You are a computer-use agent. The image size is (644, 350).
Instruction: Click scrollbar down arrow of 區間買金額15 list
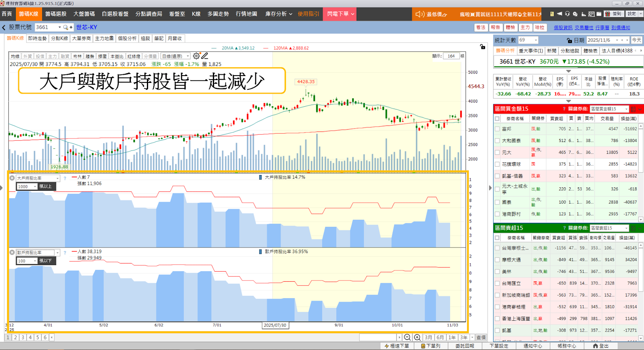(640, 220)
